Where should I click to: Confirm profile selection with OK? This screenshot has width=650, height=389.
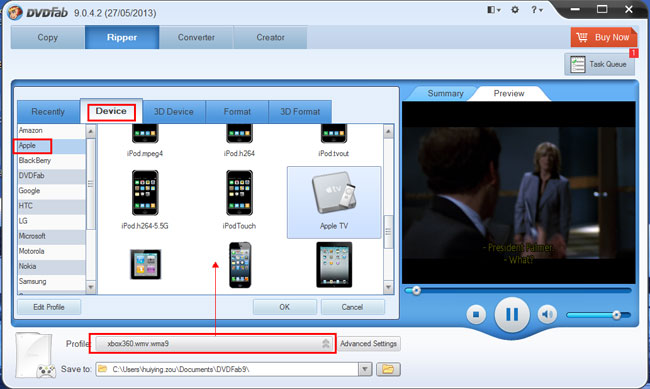pyautogui.click(x=285, y=307)
